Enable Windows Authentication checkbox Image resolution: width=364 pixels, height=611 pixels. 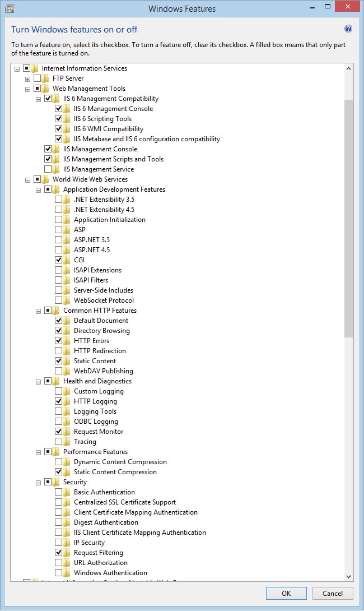[x=58, y=573]
